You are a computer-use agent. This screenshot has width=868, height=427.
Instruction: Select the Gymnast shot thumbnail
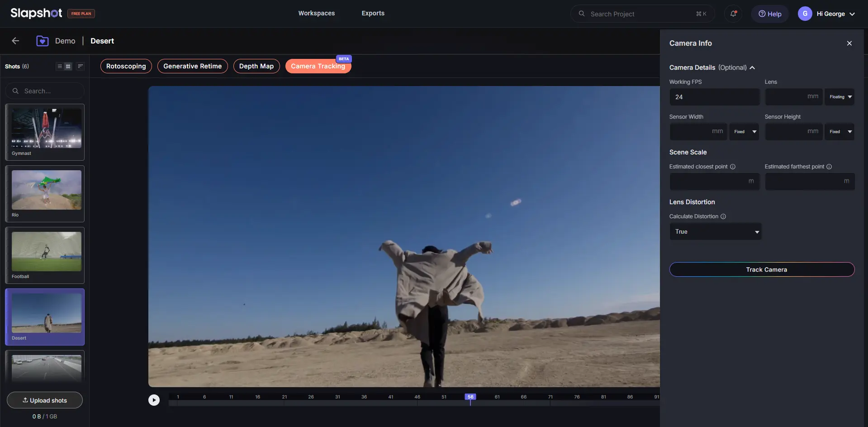pyautogui.click(x=45, y=132)
